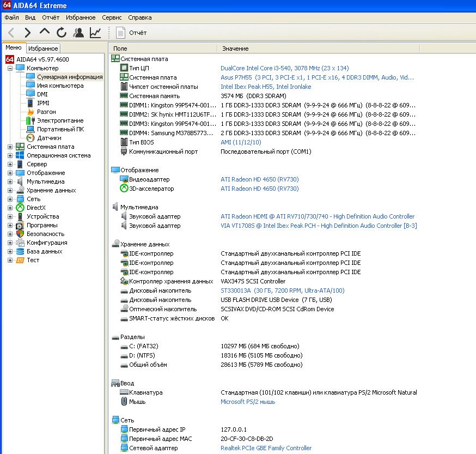Open user management silhouette icon in toolbar
Image resolution: width=476 pixels, height=454 pixels.
click(78, 33)
